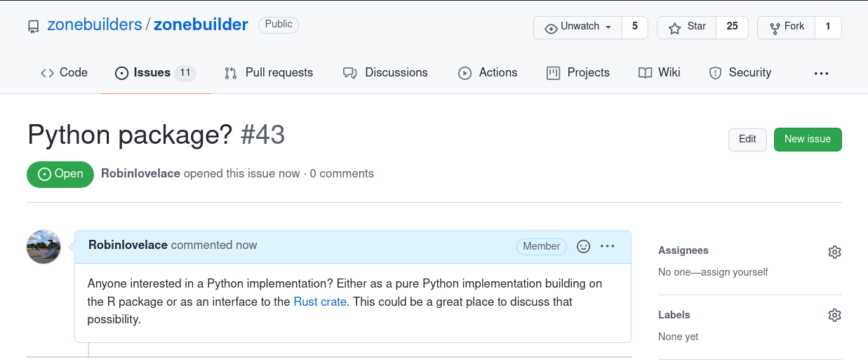Star the zonebuilder repository
The height and width of the screenshot is (364, 868).
point(687,27)
